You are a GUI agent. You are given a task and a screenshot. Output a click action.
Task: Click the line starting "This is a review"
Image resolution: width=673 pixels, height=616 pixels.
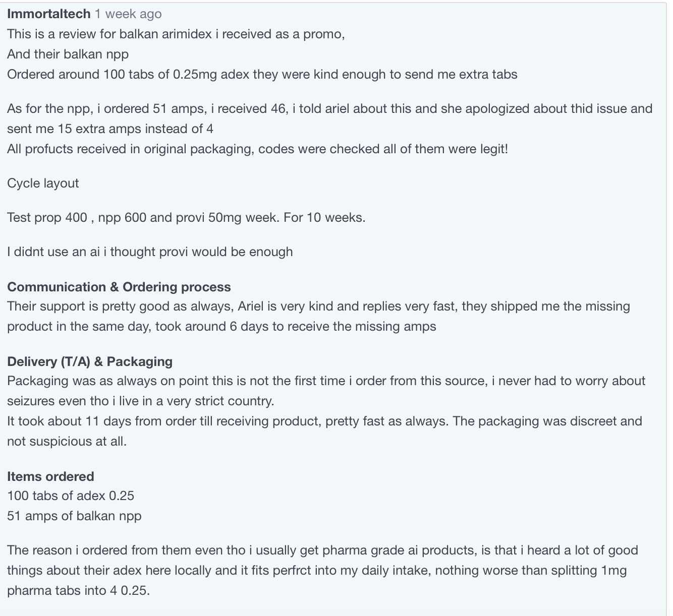[176, 34]
